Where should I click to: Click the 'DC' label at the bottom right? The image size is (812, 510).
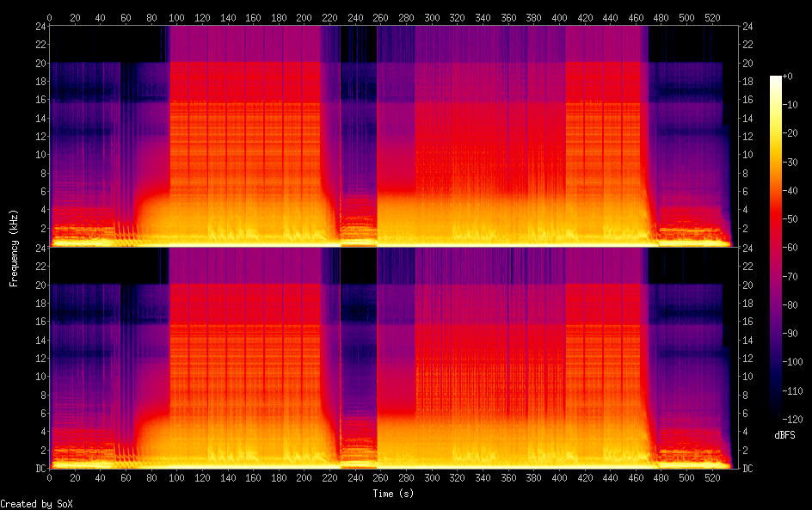coord(747,469)
